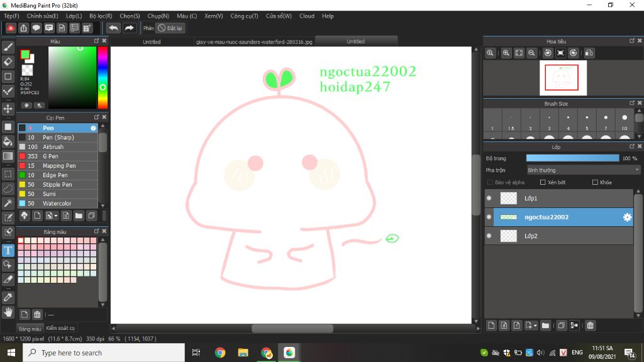The width and height of the screenshot is (644, 362).
Task: Pop out the Cọ: Pen panel
Action: point(96,118)
